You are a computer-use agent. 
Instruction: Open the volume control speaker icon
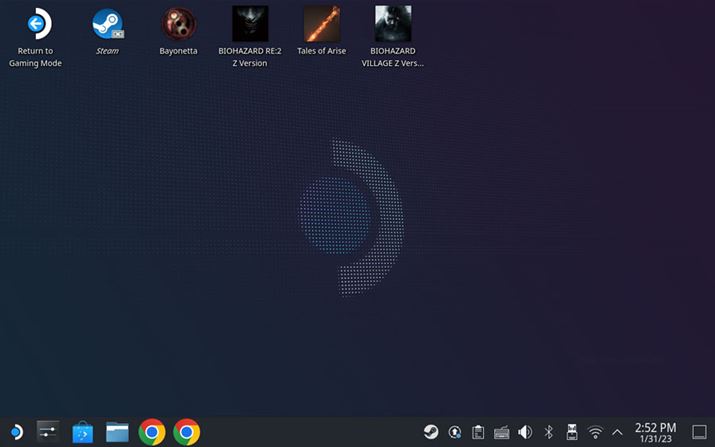(525, 432)
